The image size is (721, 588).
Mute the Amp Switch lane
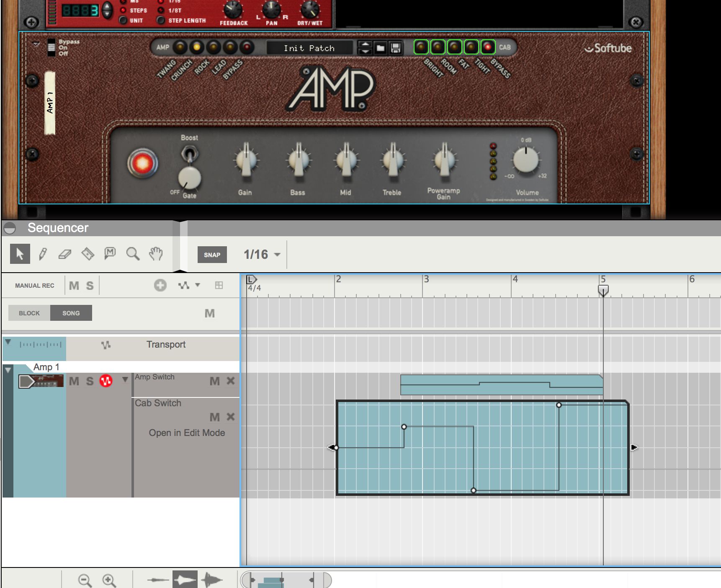click(215, 381)
